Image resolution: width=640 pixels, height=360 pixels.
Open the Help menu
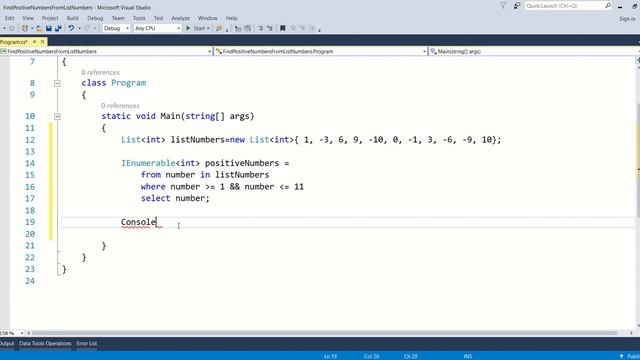231,18
